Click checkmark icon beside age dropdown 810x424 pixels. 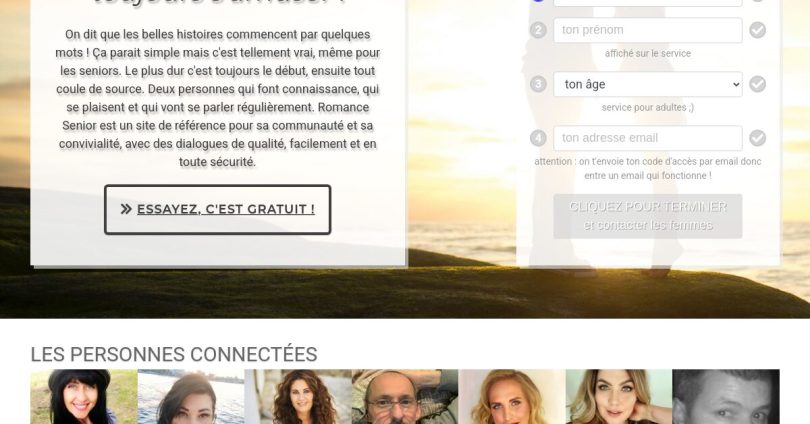757,84
